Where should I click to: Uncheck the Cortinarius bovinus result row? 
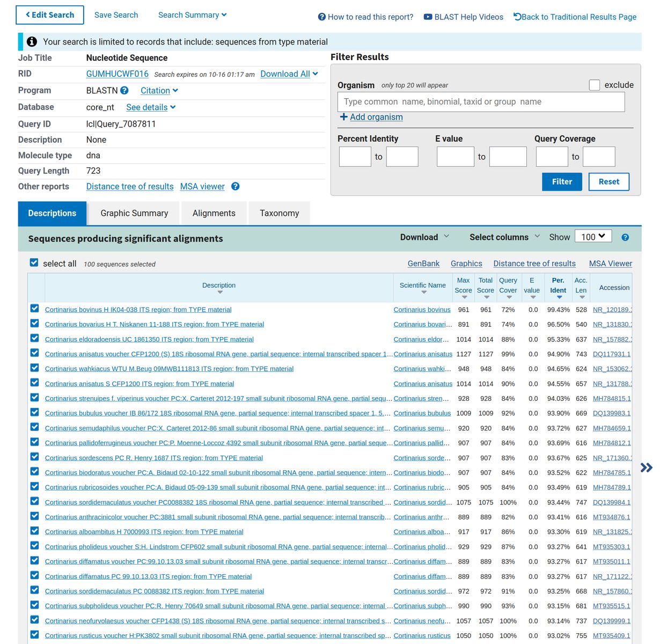[x=35, y=309]
